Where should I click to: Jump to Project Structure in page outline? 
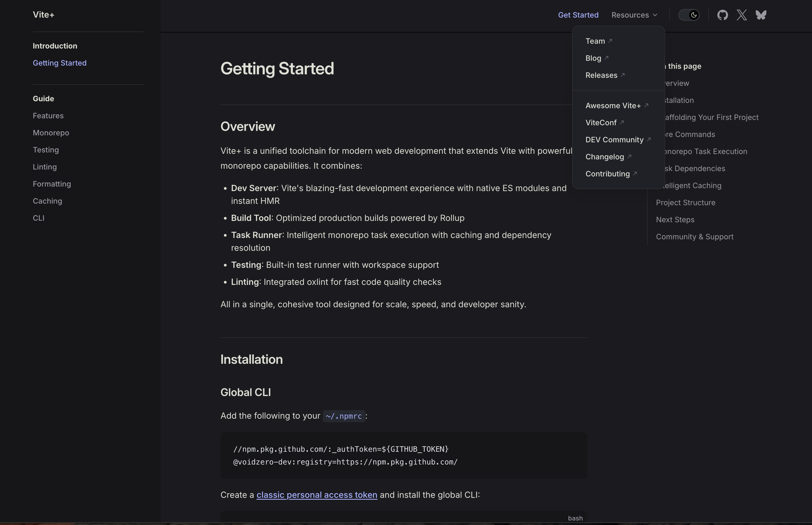685,203
